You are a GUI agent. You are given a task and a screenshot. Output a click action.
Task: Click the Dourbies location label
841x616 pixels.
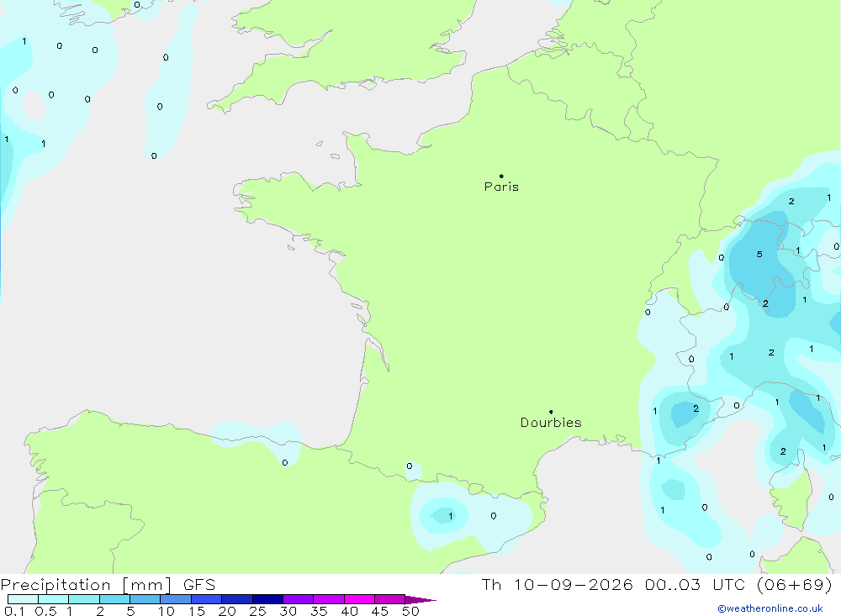click(551, 423)
